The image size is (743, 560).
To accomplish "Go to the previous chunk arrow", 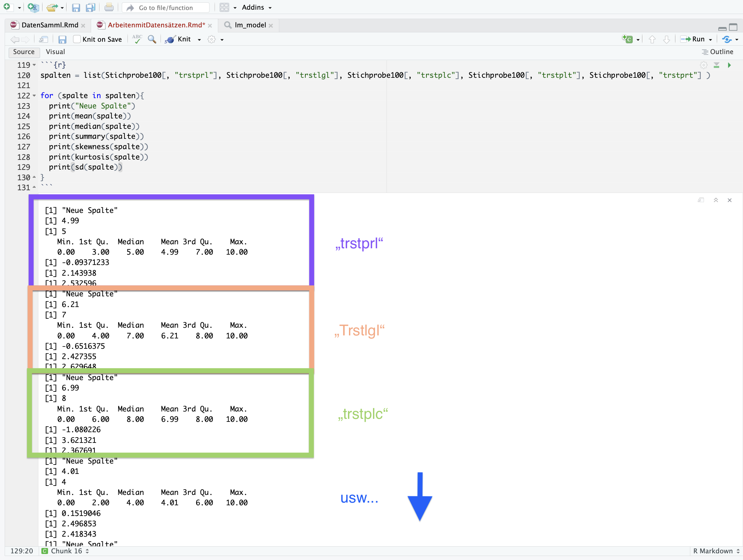I will pyautogui.click(x=652, y=40).
